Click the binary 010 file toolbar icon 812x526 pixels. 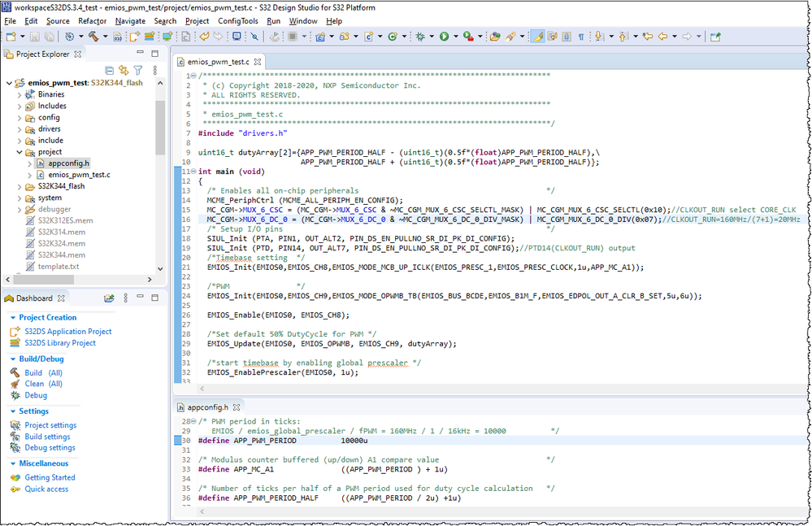(118, 37)
